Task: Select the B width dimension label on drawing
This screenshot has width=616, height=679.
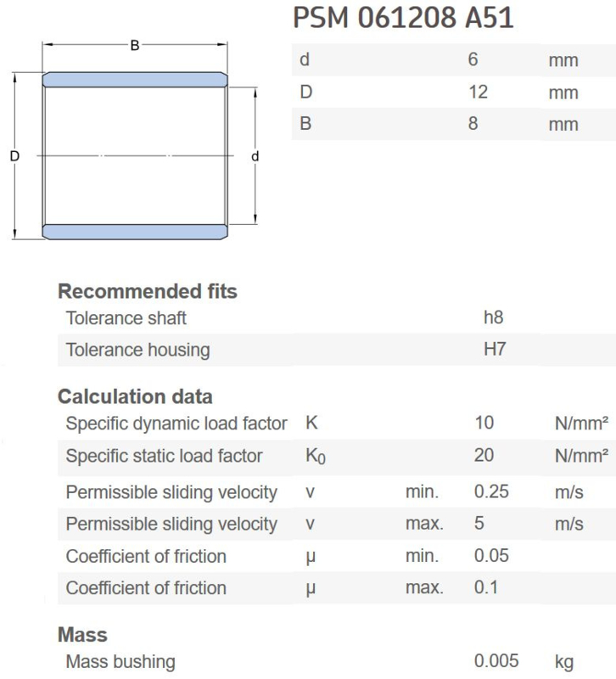Action: point(135,45)
